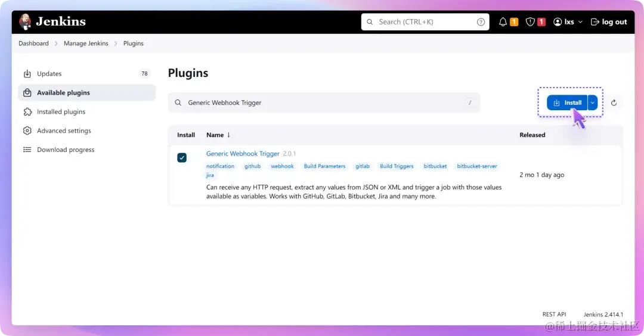Go to Dashboard breadcrumb
The image size is (644, 336).
(x=33, y=43)
